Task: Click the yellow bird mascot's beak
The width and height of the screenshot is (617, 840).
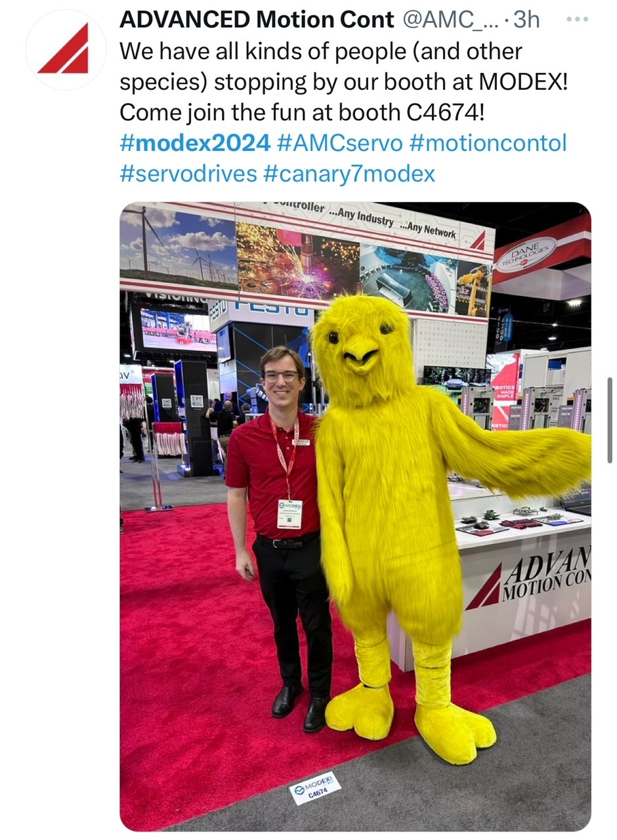Action: (362, 359)
